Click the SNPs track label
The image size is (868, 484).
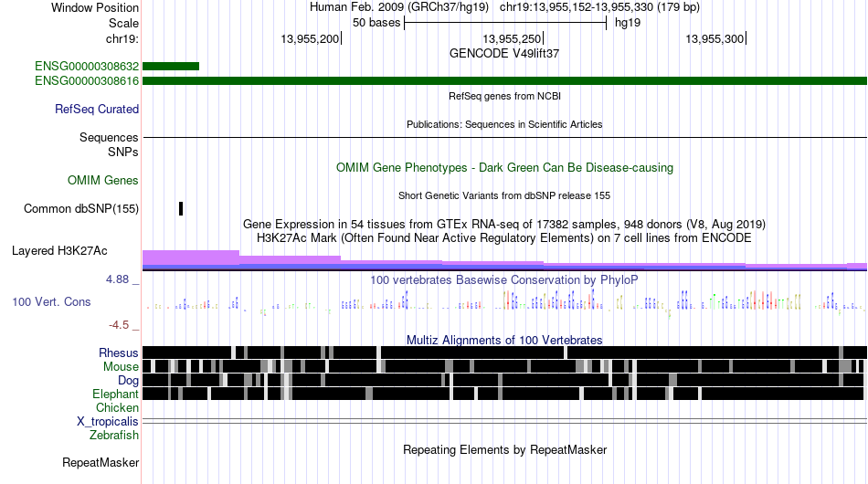123,152
